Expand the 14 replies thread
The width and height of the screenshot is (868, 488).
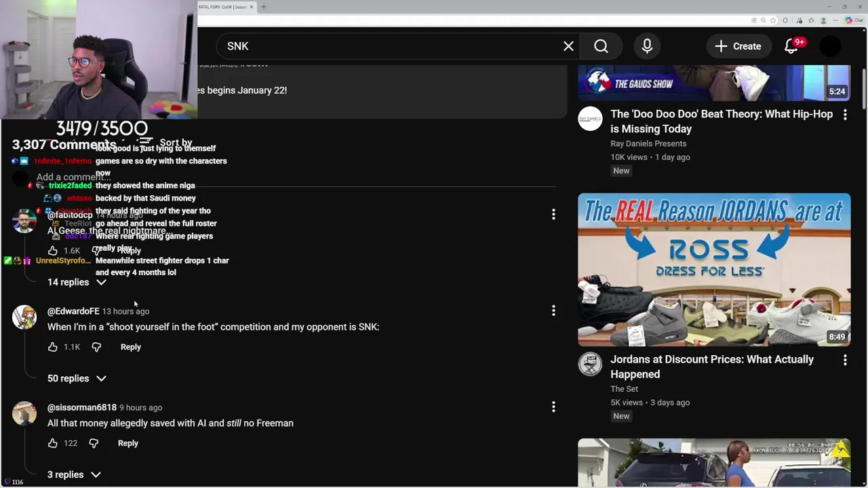tap(77, 282)
